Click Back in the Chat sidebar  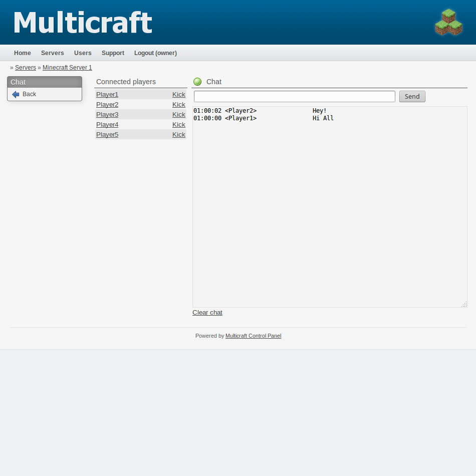pyautogui.click(x=29, y=94)
